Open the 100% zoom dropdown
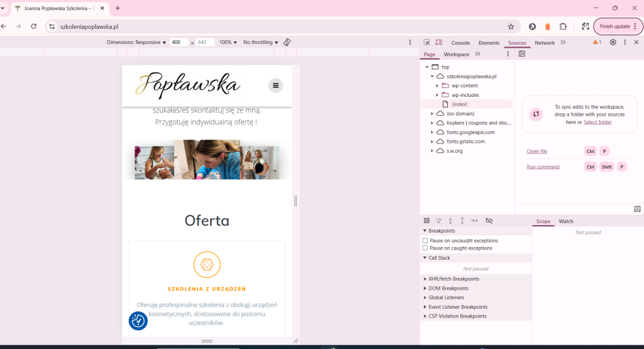The width and height of the screenshot is (644, 349). pos(228,42)
